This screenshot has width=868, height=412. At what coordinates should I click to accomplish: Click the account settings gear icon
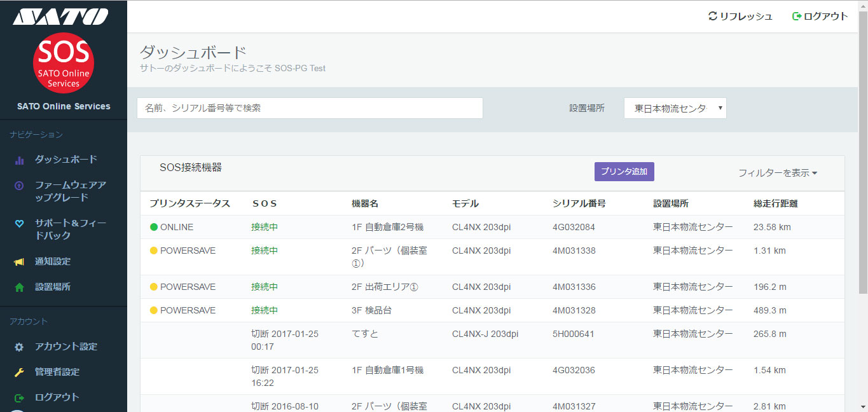coord(19,347)
